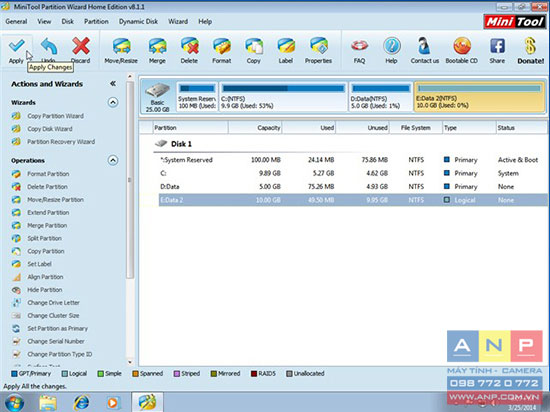
Task: Click the Format toolbar icon
Action: (x=222, y=46)
